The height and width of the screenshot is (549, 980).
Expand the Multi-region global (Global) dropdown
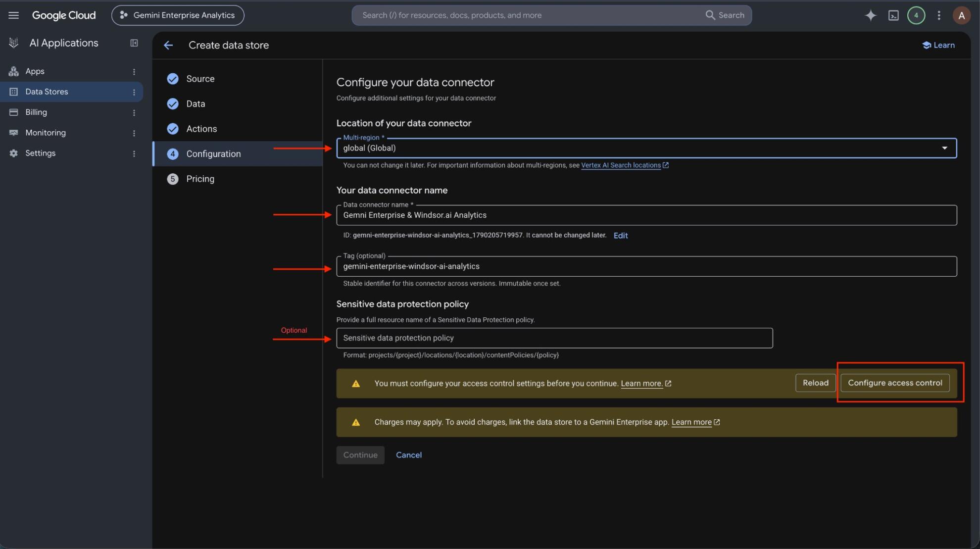[646, 148]
